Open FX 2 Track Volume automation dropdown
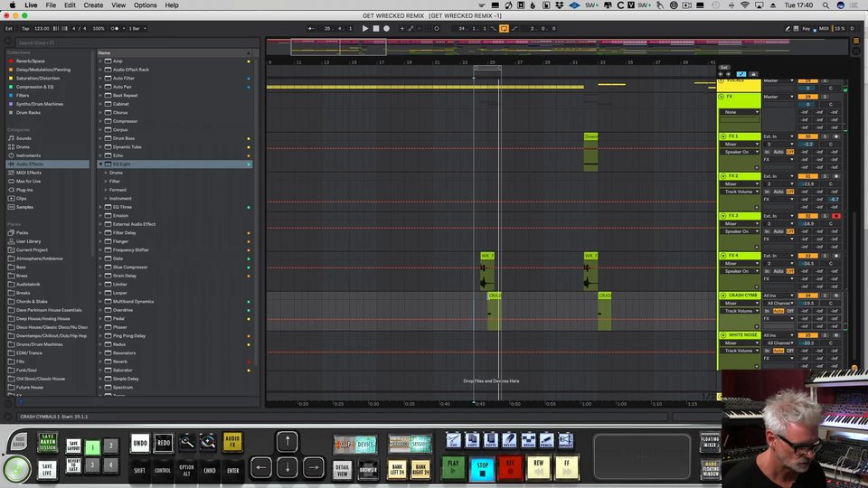 (741, 192)
